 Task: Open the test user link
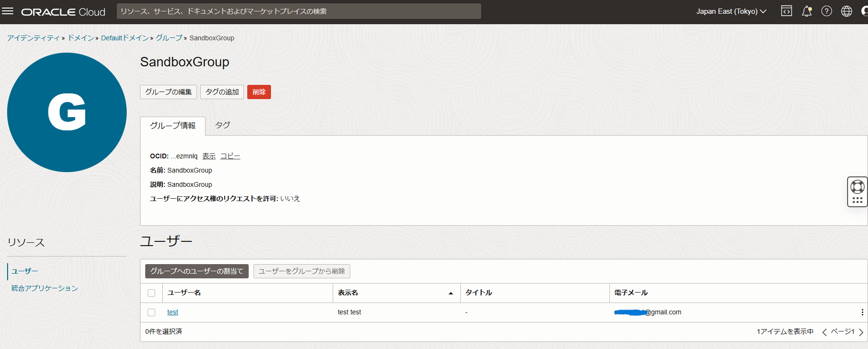point(173,312)
